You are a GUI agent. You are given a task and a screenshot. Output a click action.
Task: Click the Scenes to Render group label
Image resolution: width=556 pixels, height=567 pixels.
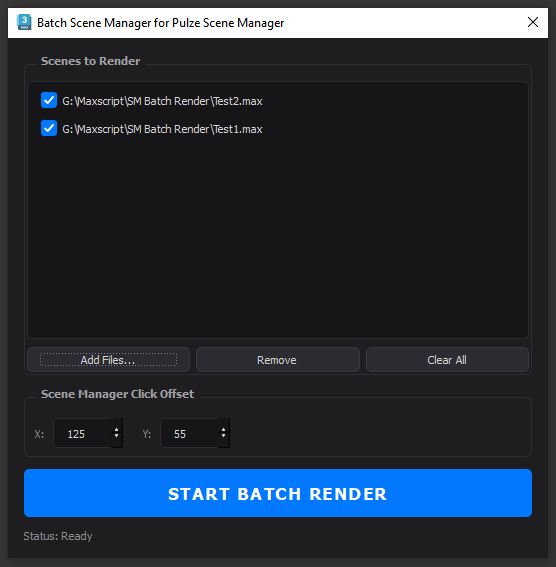click(90, 61)
